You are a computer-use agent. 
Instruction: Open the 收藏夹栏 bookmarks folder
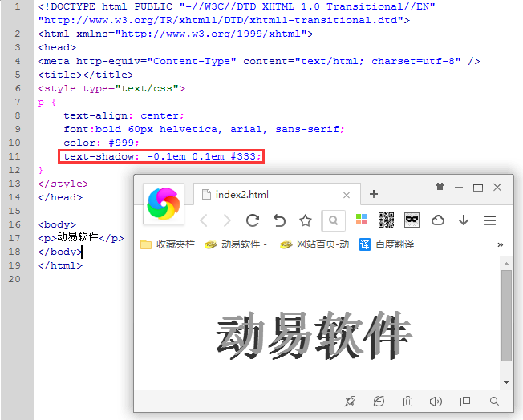tap(168, 244)
